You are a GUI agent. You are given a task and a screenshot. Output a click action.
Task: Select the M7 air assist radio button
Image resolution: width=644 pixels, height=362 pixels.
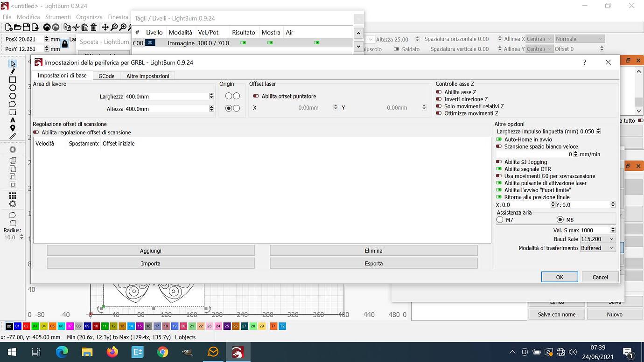pos(500,220)
